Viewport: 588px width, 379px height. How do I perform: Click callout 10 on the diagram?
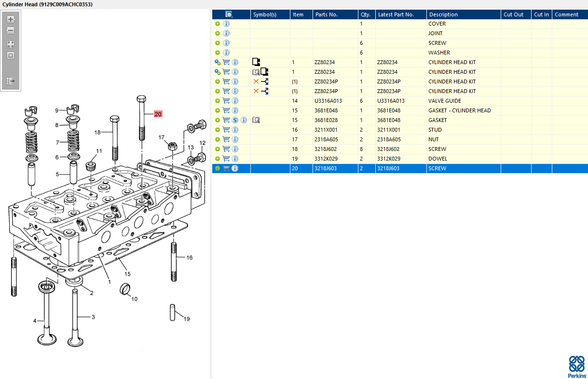tap(134, 299)
